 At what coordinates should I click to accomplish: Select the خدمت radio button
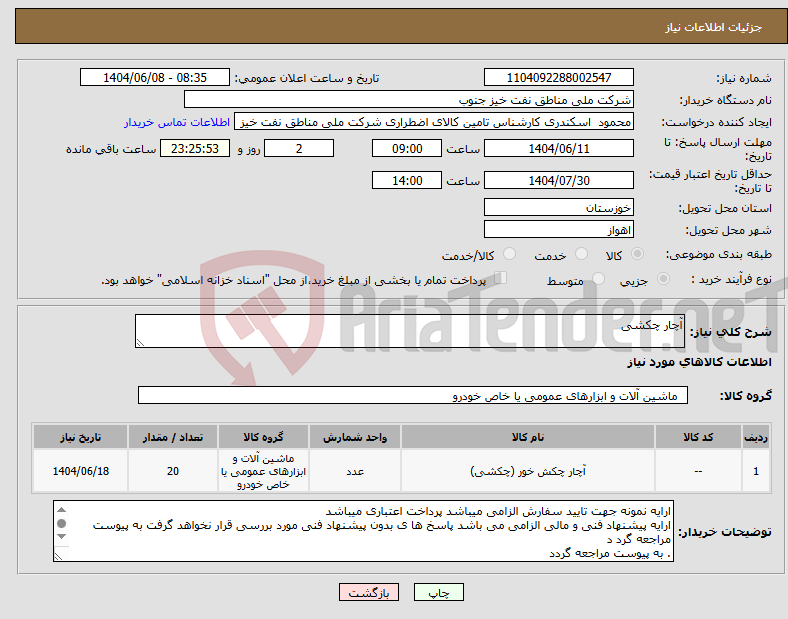pyautogui.click(x=581, y=254)
